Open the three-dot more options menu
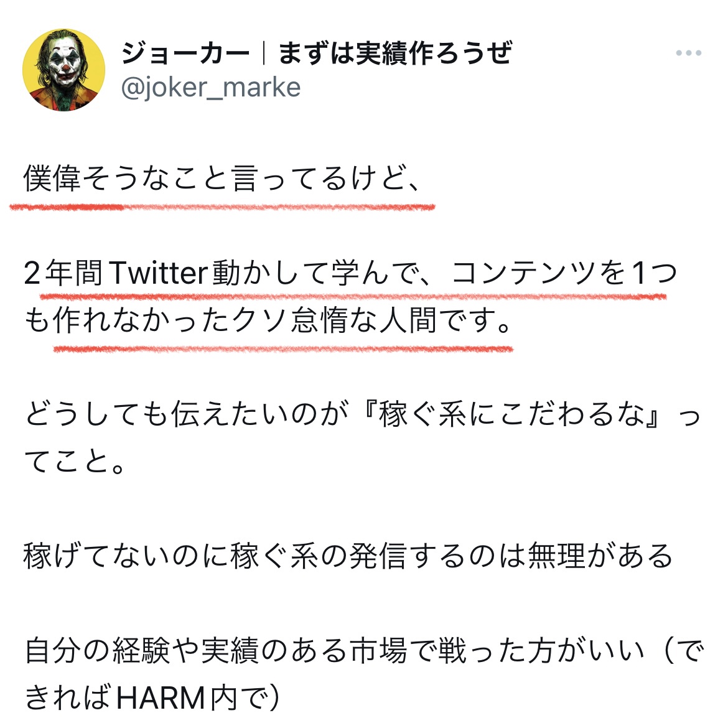 click(689, 53)
